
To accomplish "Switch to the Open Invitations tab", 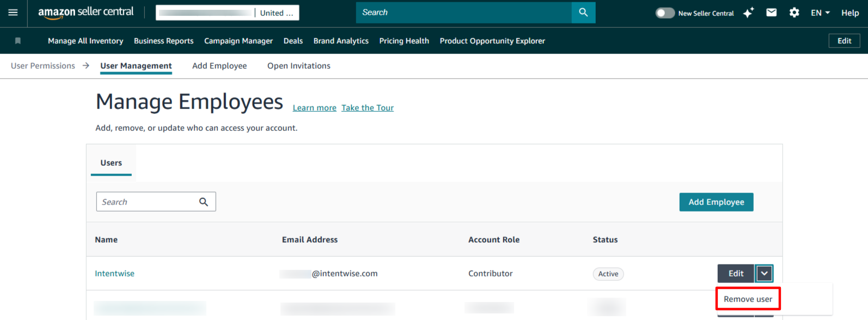I will (298, 66).
